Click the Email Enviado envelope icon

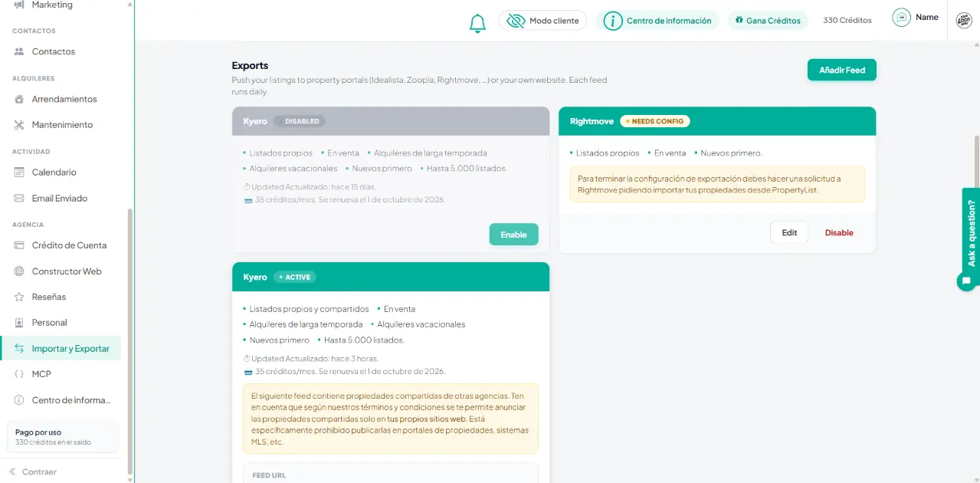(x=19, y=198)
